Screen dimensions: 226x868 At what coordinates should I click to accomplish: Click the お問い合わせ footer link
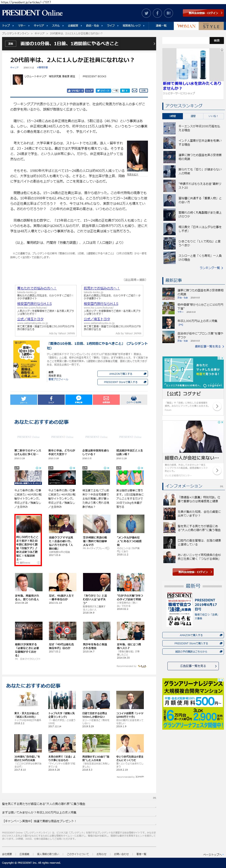point(121,854)
